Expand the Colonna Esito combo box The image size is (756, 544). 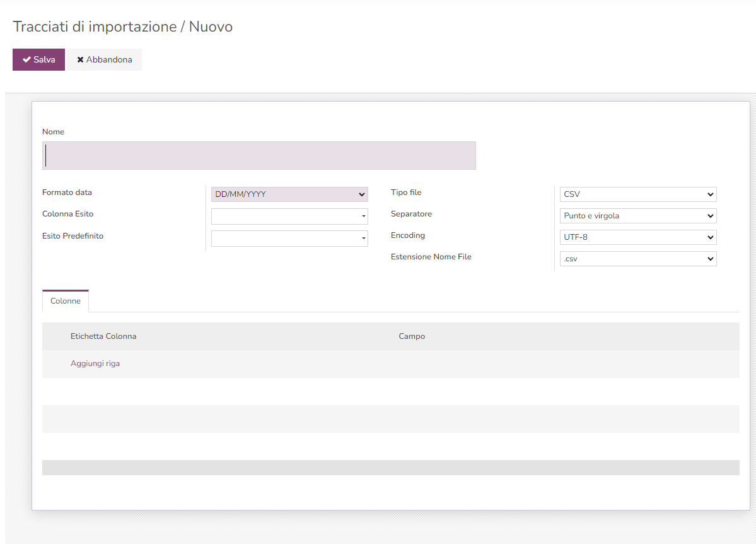289,216
